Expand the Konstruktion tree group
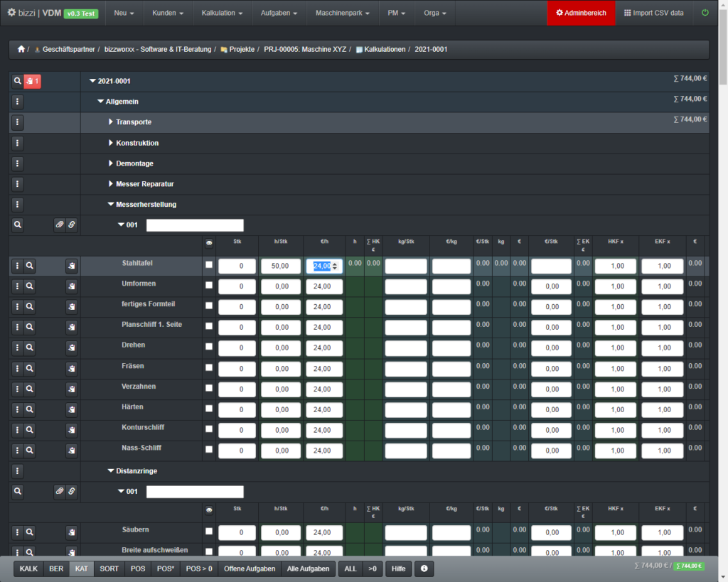This screenshot has height=582, width=728. pos(111,143)
